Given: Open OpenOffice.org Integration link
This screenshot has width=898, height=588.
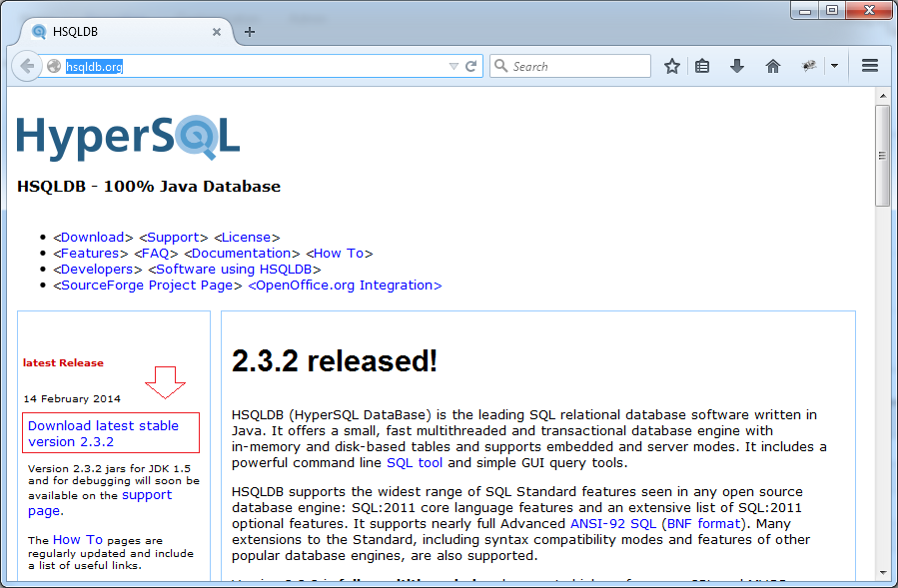Looking at the screenshot, I should point(345,286).
